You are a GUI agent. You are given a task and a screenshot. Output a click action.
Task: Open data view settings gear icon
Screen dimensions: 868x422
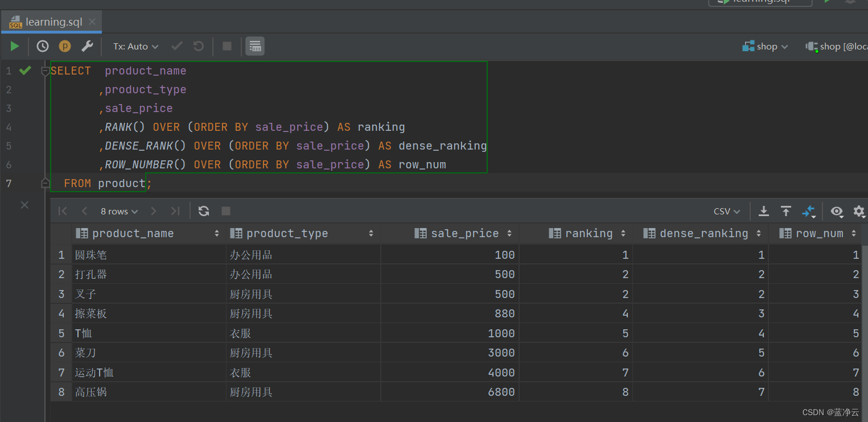coord(858,210)
